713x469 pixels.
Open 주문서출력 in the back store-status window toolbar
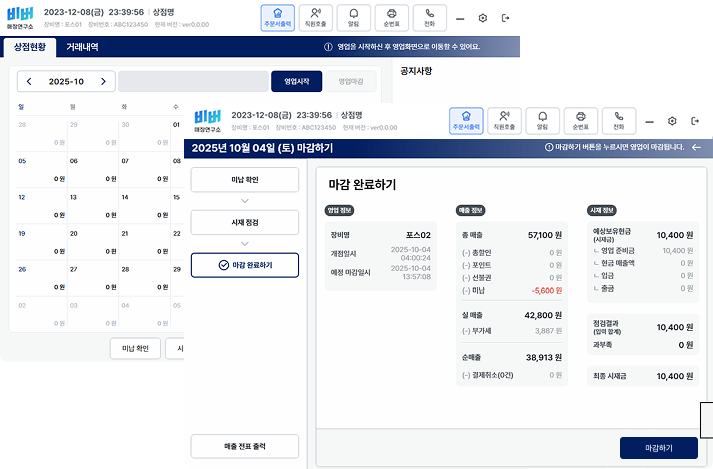pyautogui.click(x=277, y=18)
